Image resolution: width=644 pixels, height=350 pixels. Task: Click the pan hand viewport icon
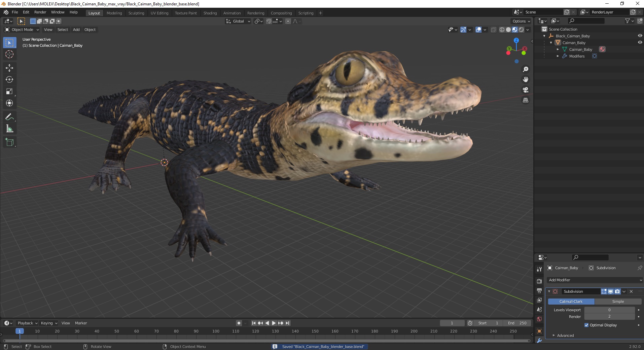tap(525, 80)
